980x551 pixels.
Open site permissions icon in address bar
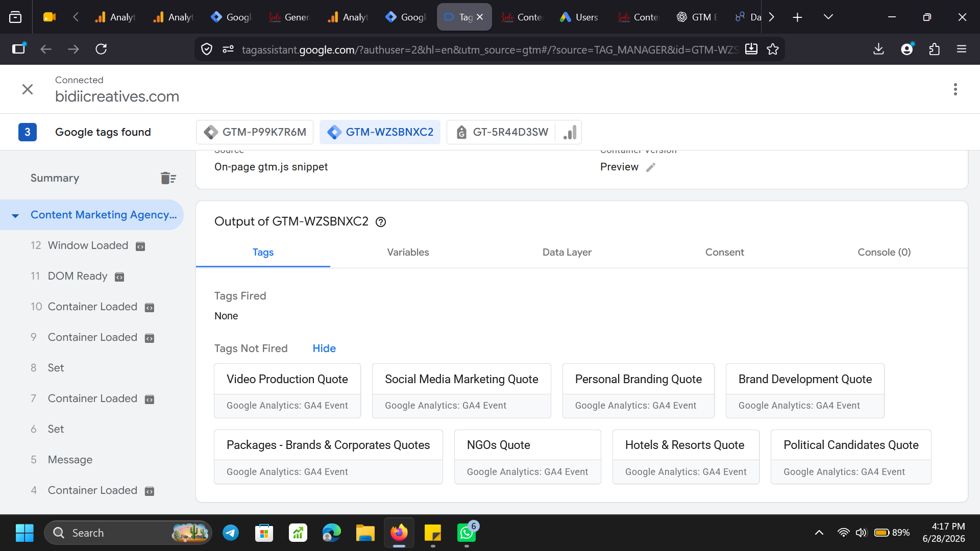tap(228, 49)
